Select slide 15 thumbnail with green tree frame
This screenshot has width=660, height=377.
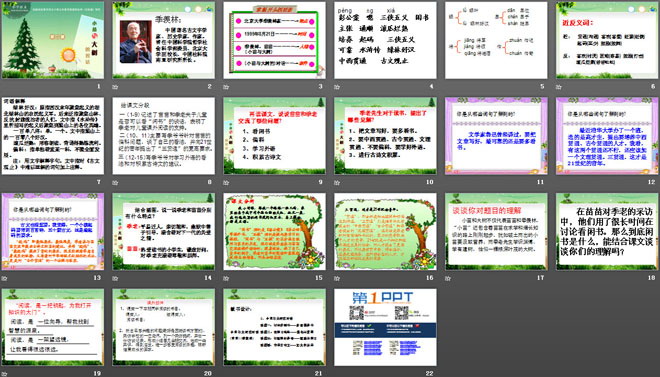(274, 231)
